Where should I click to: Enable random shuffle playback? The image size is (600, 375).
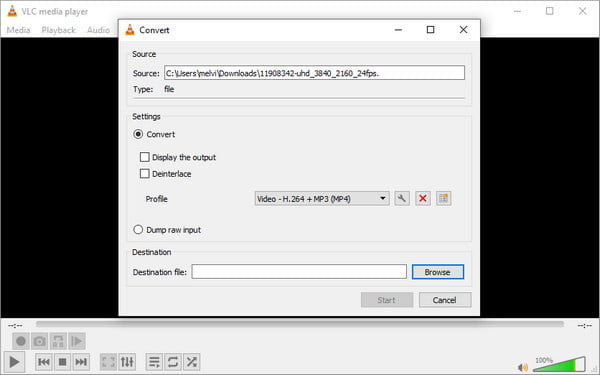(x=191, y=362)
